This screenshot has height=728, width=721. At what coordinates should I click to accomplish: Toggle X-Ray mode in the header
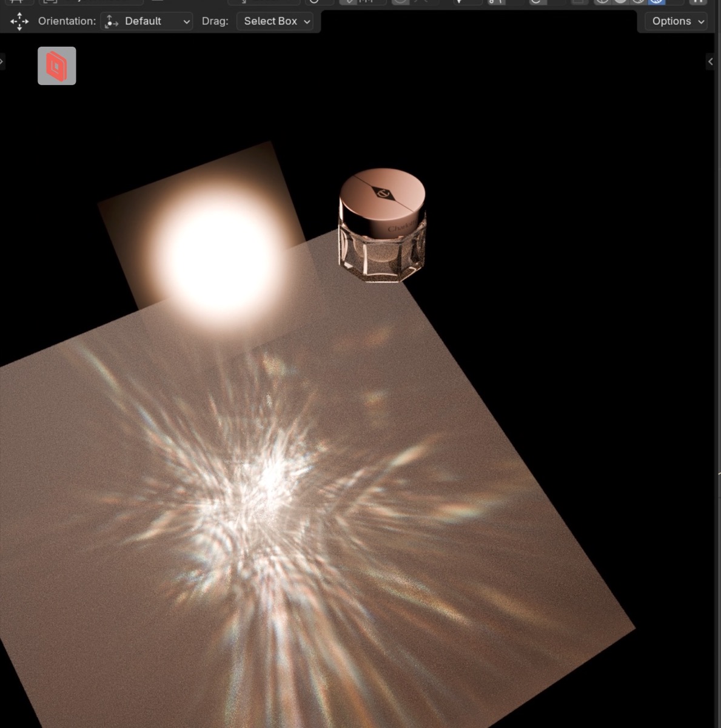[x=576, y=2]
